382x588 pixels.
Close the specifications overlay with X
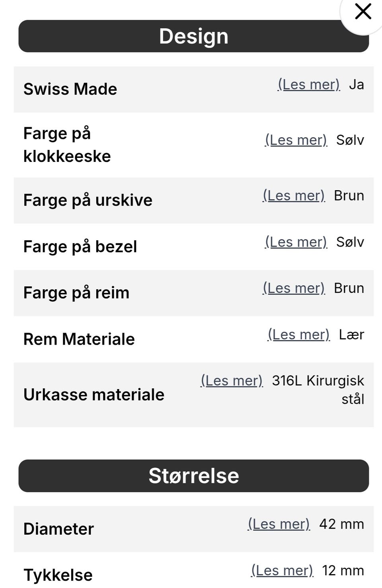tap(363, 12)
